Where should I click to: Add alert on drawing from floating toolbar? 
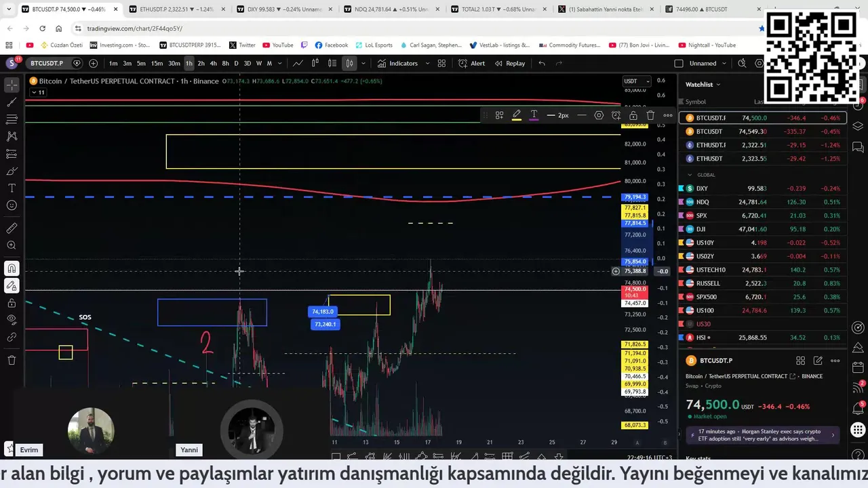(x=616, y=115)
